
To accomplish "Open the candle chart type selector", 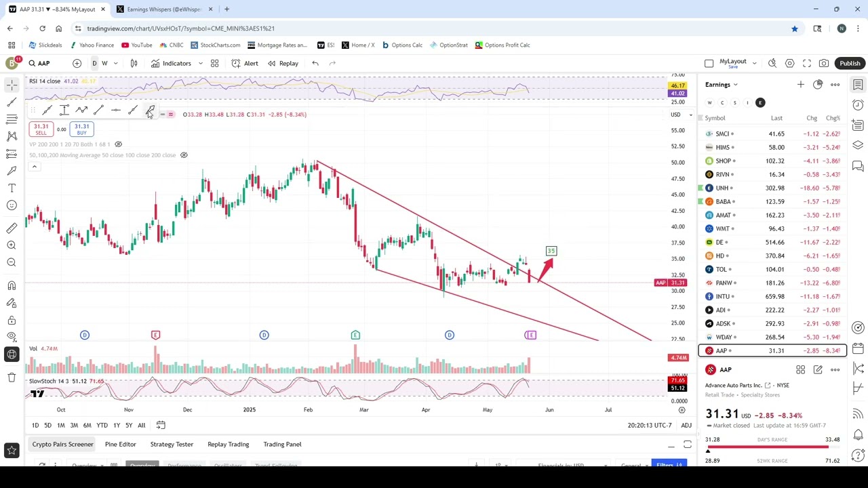I will point(134,63).
